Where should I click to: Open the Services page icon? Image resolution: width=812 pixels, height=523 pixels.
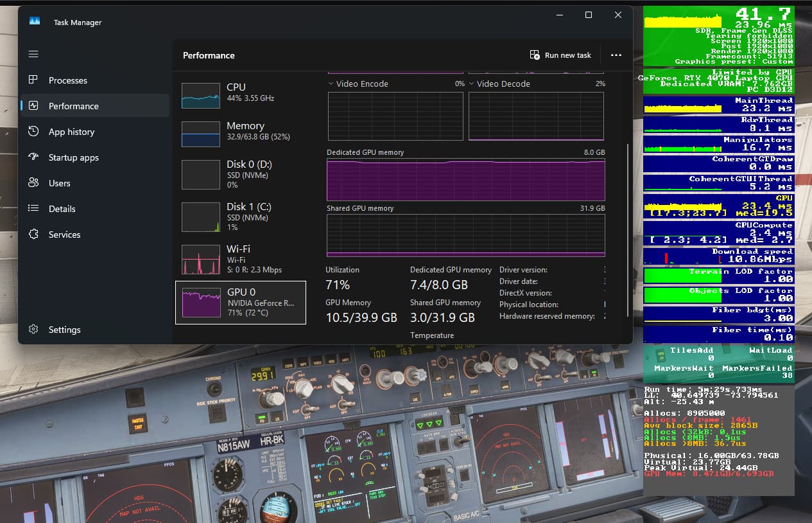(33, 234)
